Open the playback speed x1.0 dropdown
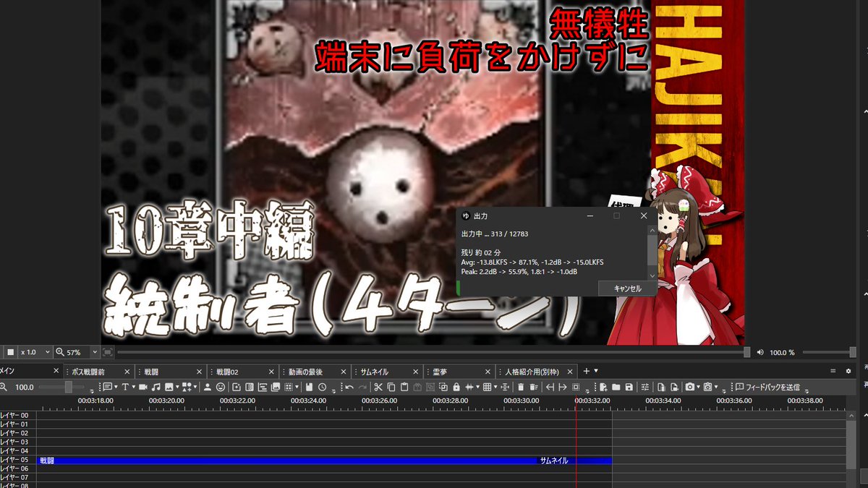868x488 pixels. (x=36, y=352)
